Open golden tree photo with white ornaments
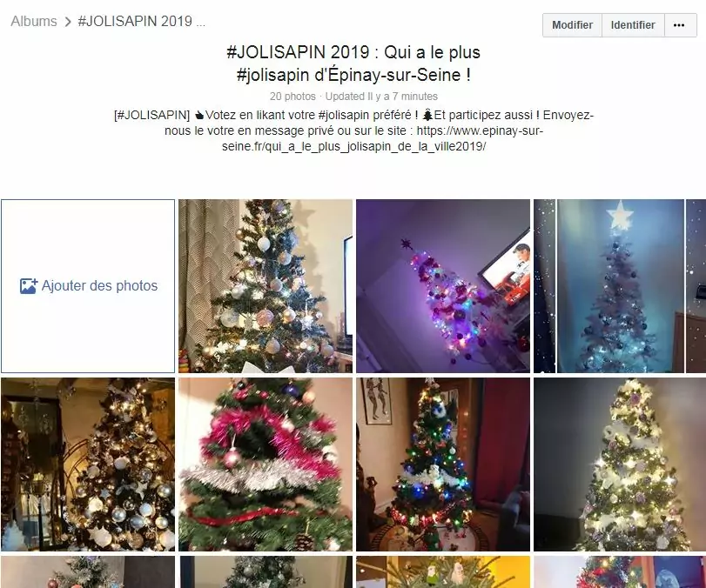 pos(88,464)
